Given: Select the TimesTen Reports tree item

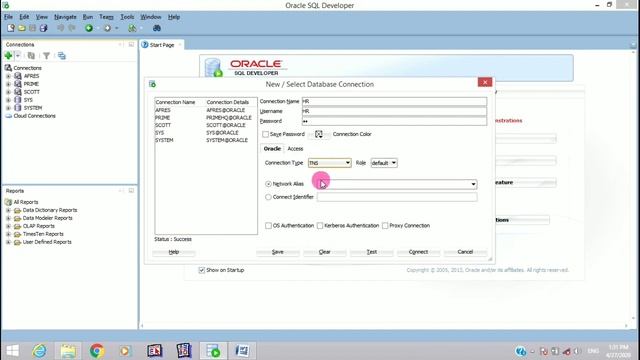Looking at the screenshot, I should (43, 234).
